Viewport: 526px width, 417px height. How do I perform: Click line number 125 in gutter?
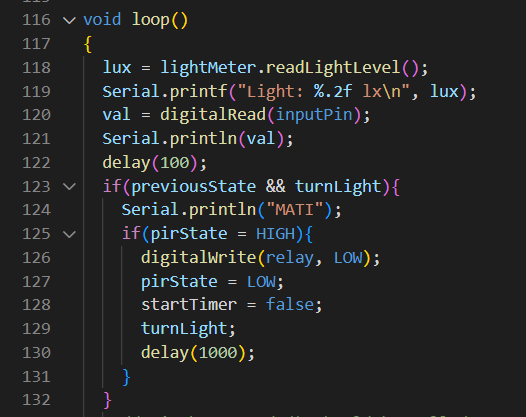pos(36,234)
